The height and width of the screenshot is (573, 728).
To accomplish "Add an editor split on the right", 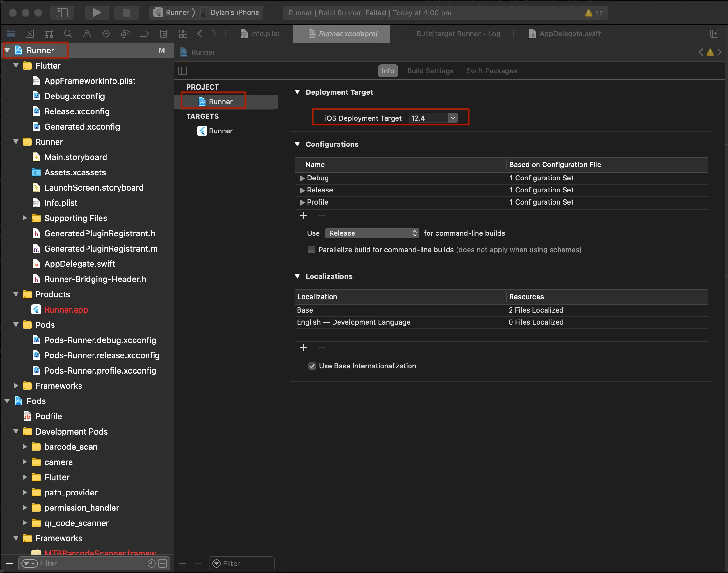I will (x=714, y=34).
